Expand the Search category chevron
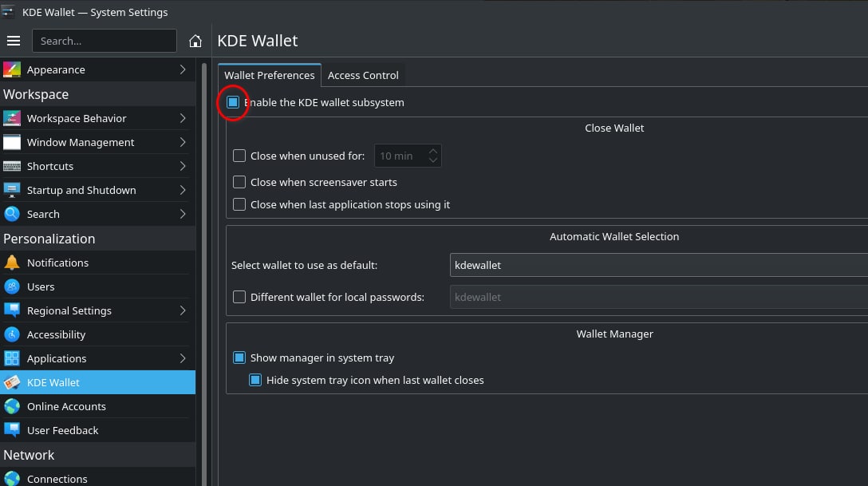The height and width of the screenshot is (486, 868). coord(183,214)
